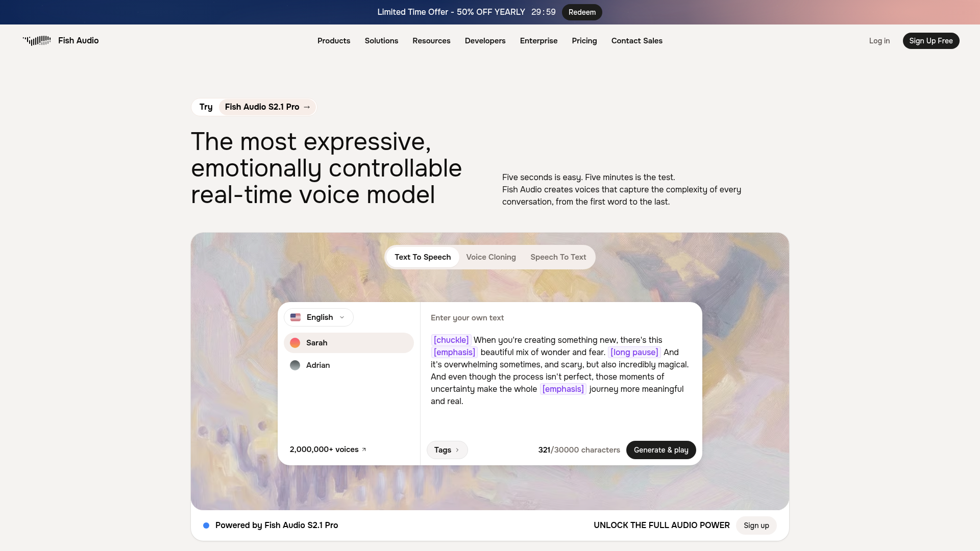The height and width of the screenshot is (551, 980).
Task: Click the 29:59 countdown timer
Action: pos(544,12)
